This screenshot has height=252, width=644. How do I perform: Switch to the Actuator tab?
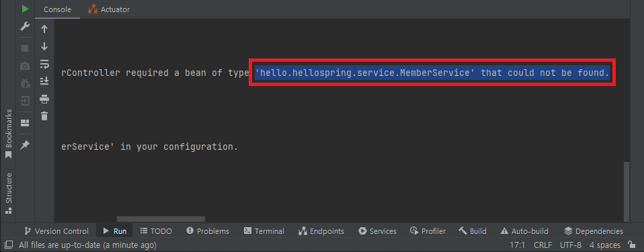click(110, 9)
